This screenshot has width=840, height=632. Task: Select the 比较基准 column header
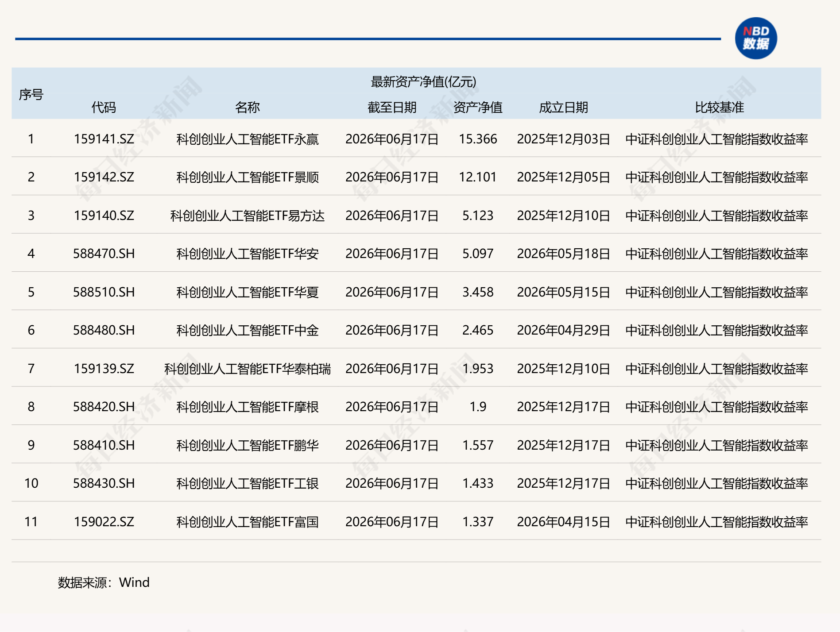(719, 107)
